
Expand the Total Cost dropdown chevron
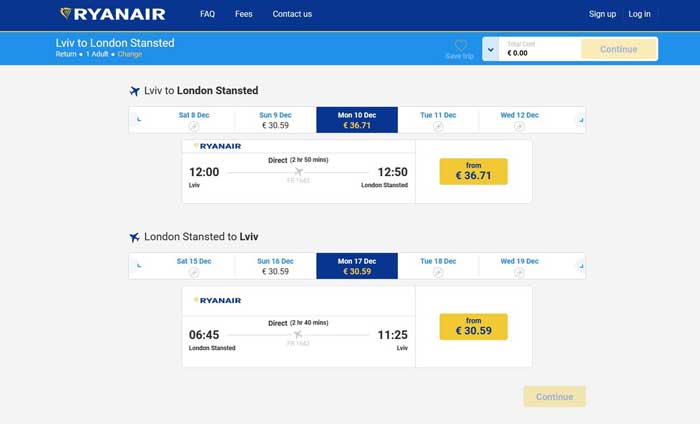tap(491, 49)
